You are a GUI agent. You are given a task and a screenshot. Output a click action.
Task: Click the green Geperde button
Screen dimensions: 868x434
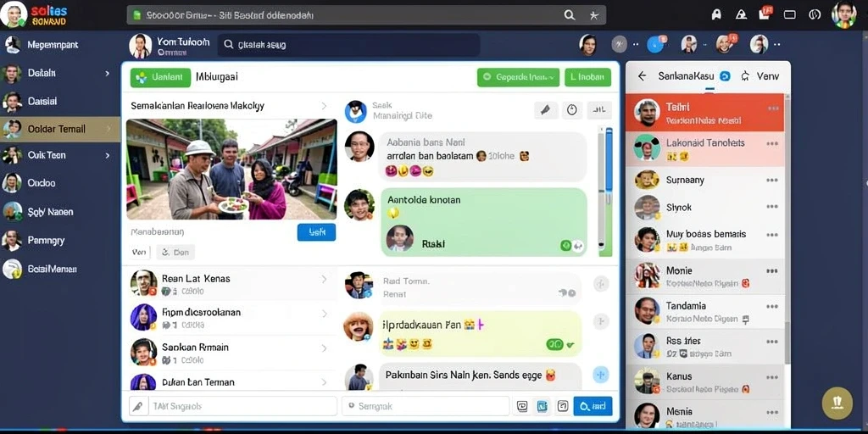[x=518, y=77]
